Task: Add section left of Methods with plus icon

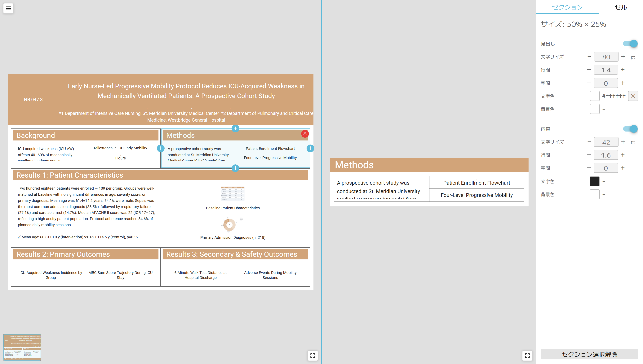Action: click(x=161, y=148)
